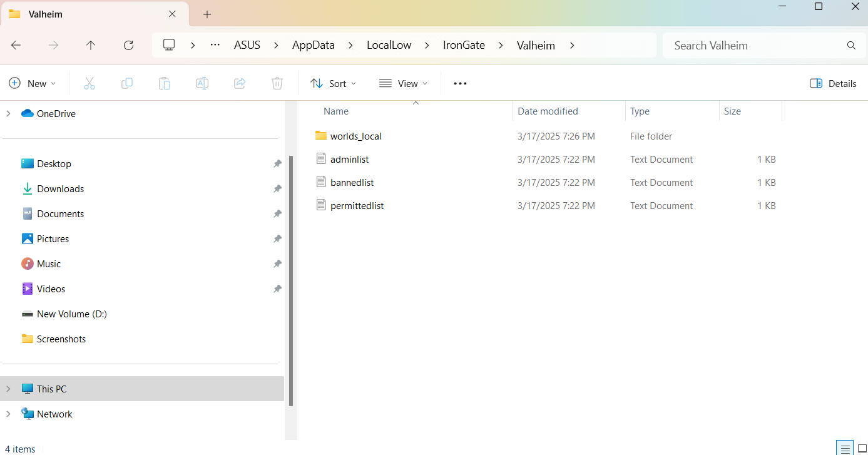Click the Delete trash icon
Viewport: 868px width, 455px height.
(x=277, y=83)
